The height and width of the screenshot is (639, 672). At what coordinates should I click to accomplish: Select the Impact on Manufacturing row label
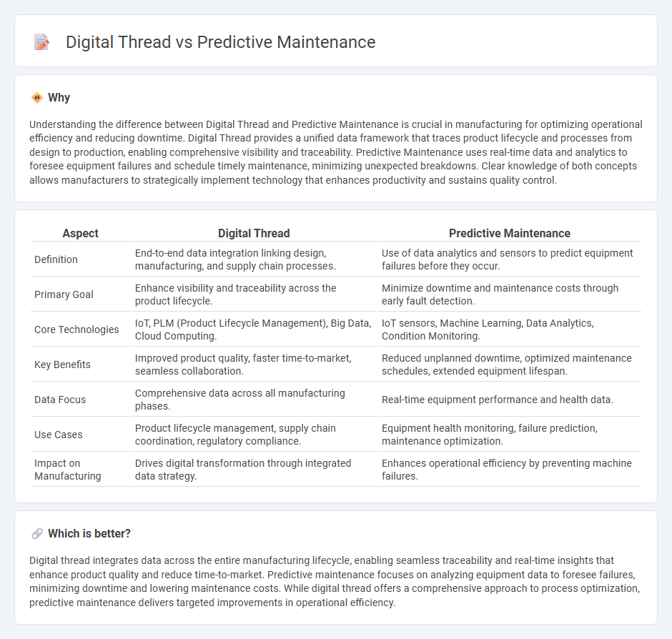pos(68,470)
